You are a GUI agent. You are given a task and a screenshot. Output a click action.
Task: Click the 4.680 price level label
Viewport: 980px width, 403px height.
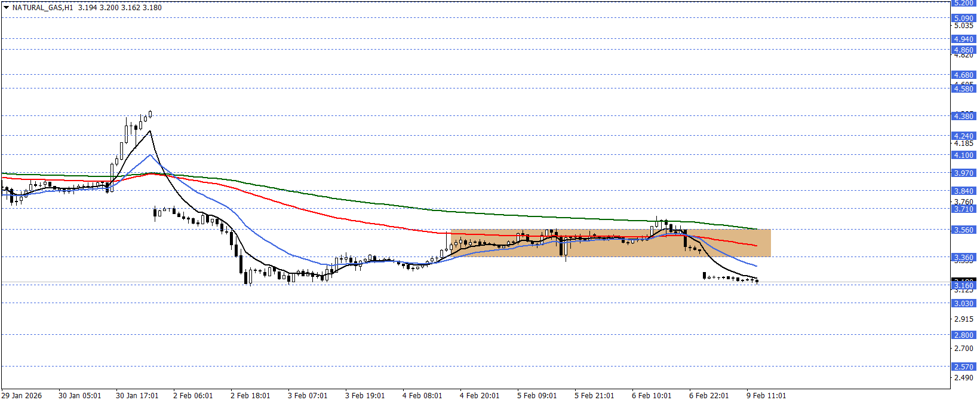(963, 75)
